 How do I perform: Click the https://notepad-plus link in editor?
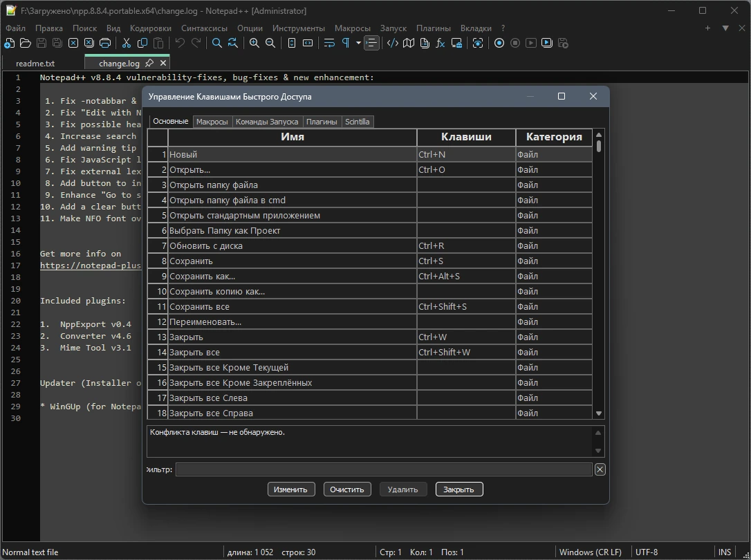point(91,265)
